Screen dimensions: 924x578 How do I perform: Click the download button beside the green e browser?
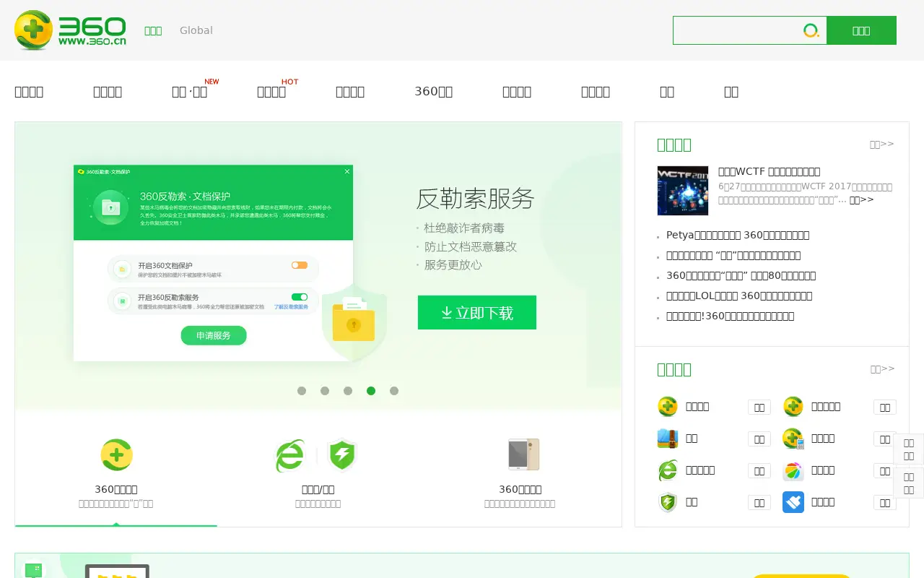759,470
